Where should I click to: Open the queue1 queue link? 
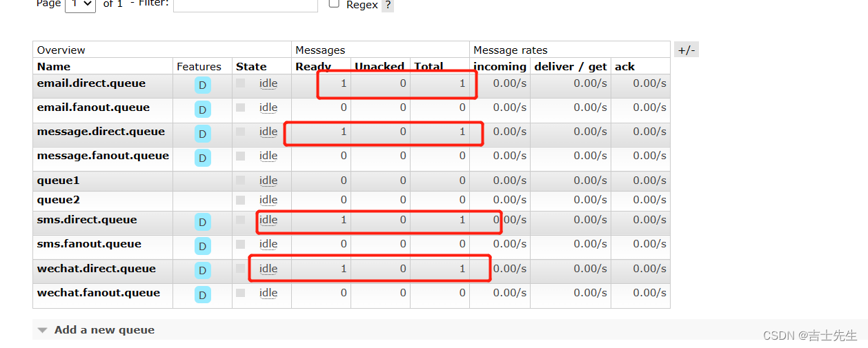point(58,181)
